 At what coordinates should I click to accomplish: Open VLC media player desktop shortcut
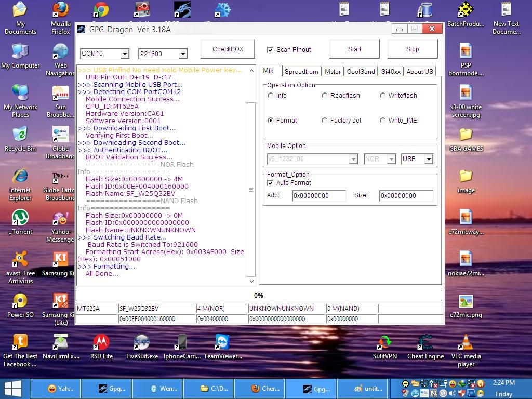pos(465,343)
